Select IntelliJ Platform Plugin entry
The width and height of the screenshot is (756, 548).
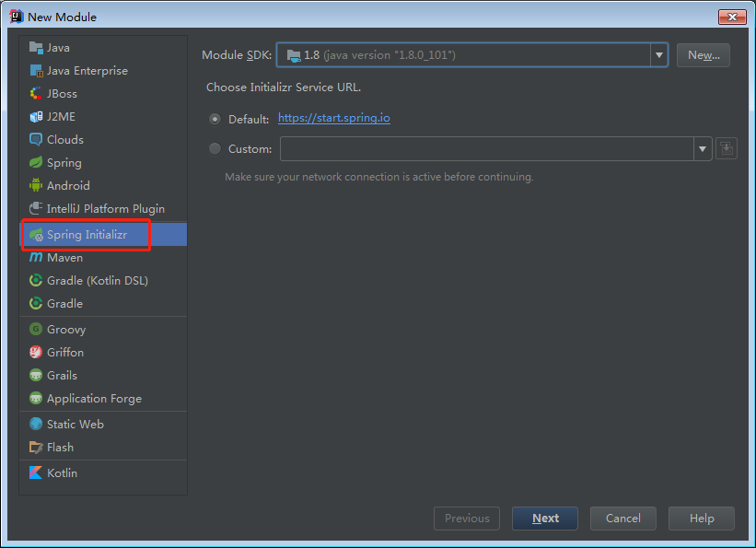click(x=105, y=209)
